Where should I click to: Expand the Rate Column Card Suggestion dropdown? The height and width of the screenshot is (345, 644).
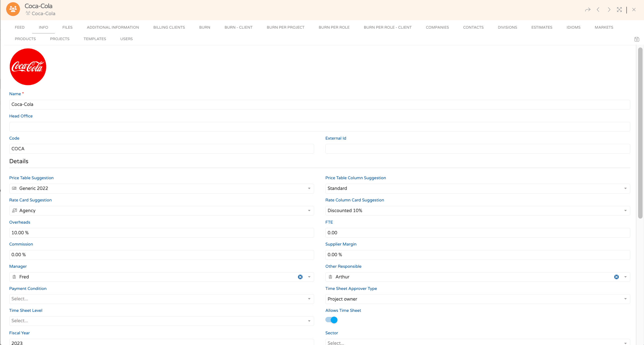[625, 211]
